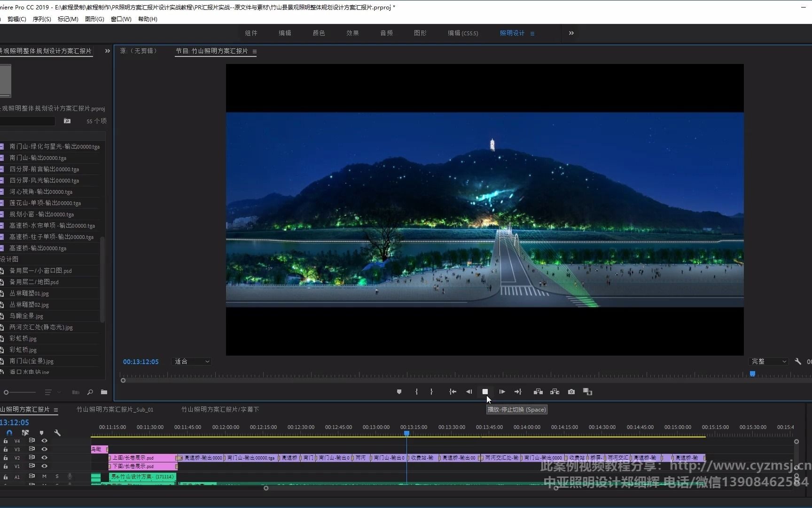Select 鸟瞰全景.jpg in project panel
812x508 pixels.
coord(26,316)
